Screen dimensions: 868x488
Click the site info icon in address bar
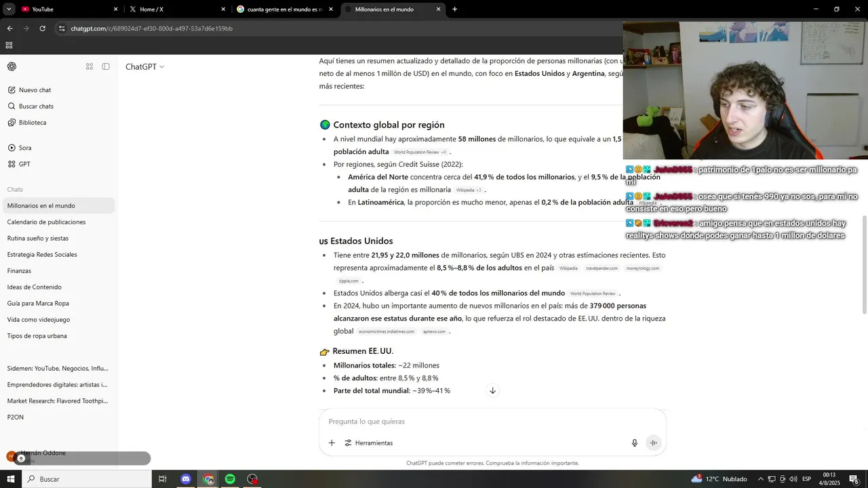pyautogui.click(x=62, y=28)
